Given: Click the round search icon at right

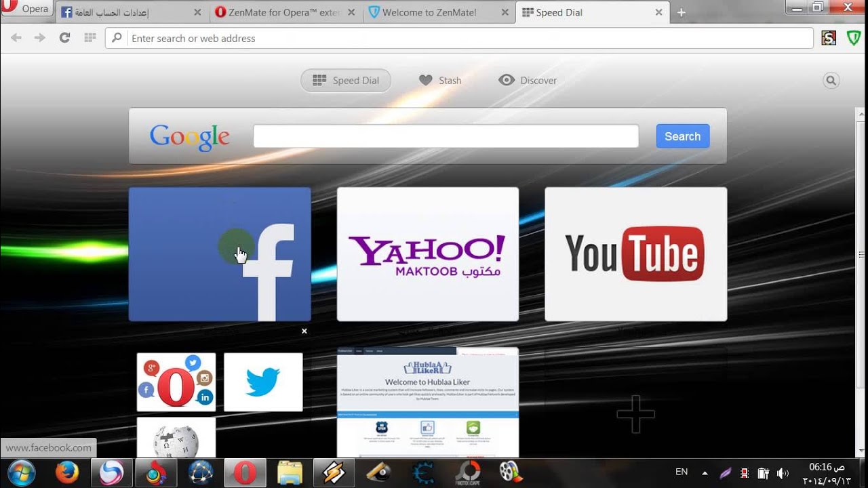Looking at the screenshot, I should tap(831, 81).
